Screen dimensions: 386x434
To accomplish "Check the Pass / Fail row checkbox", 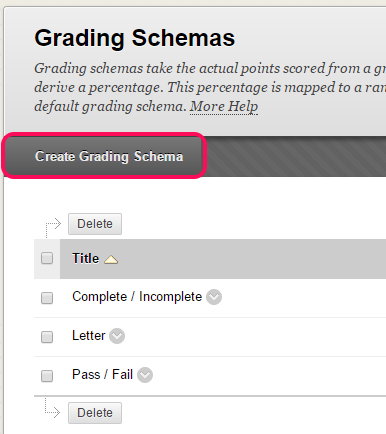I will [47, 376].
